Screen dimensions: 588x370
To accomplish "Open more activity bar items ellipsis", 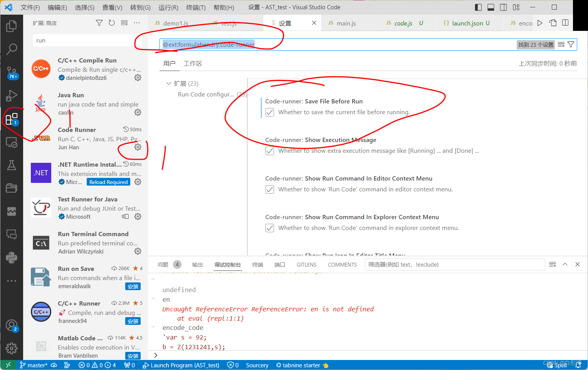I will tap(12, 280).
